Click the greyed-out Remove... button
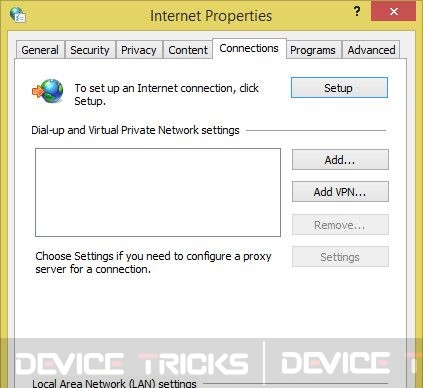 pyautogui.click(x=340, y=225)
